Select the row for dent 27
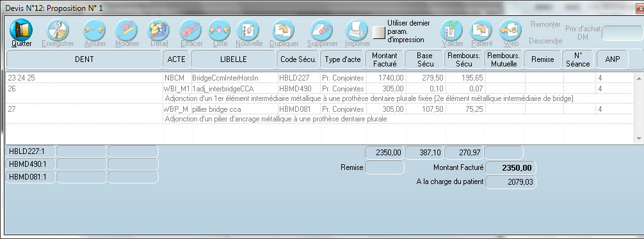Screen dimensions: 644x239 click(x=320, y=109)
